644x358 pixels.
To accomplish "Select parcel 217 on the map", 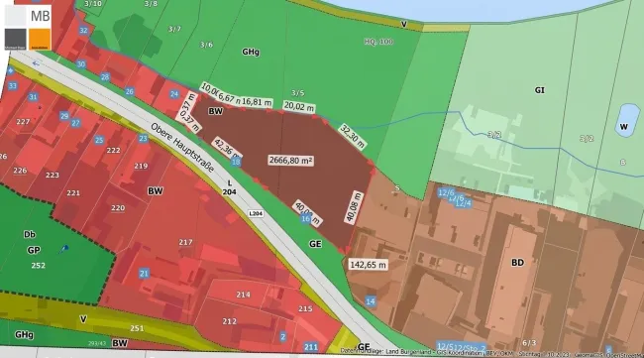I will (185, 243).
